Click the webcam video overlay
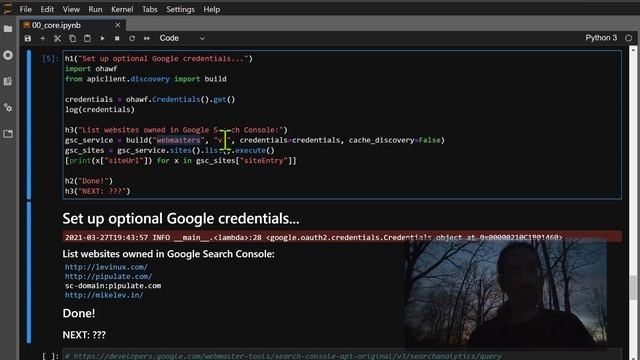The image size is (640, 360). click(x=505, y=293)
